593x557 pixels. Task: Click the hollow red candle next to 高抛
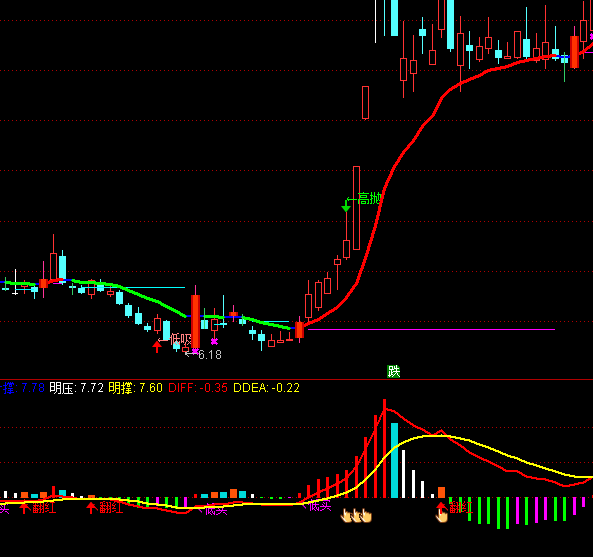click(356, 208)
